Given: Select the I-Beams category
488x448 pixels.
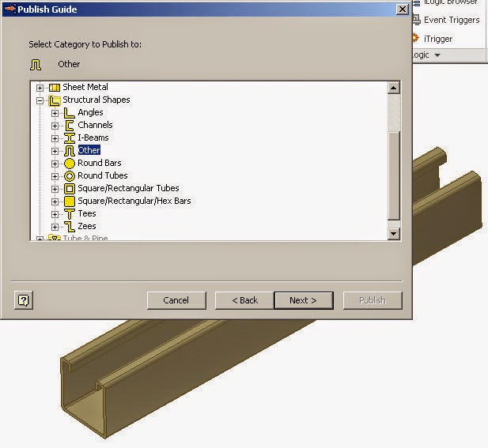Looking at the screenshot, I should [93, 137].
